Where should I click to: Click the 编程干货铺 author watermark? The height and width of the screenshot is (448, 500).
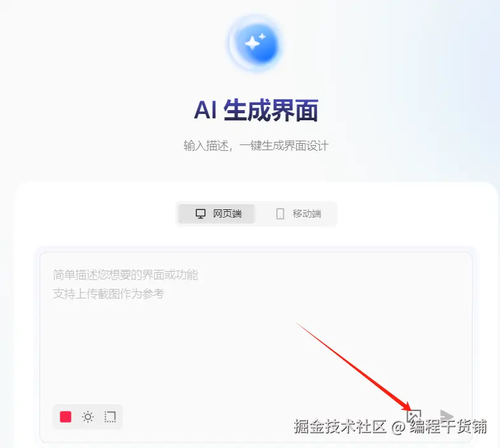[448, 426]
